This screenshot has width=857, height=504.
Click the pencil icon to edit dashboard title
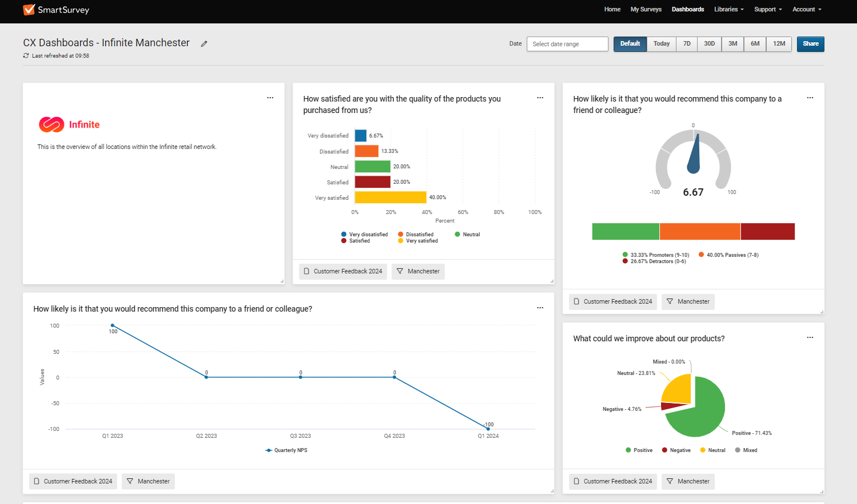[204, 44]
